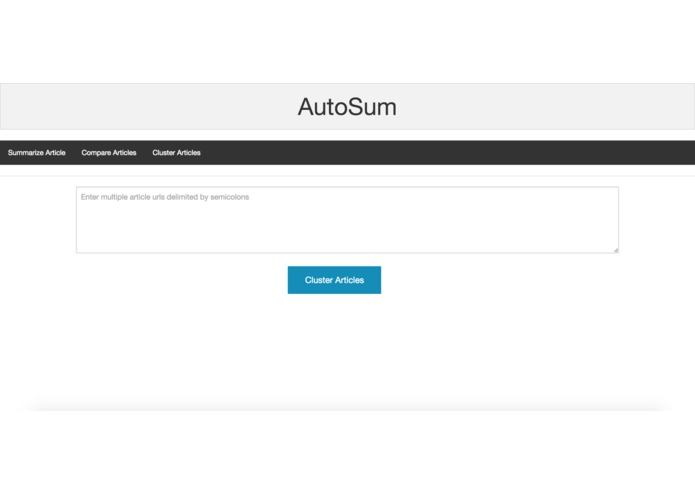Screen dimensions: 695x494
Task: Click the blue Cluster Articles button
Action: coord(334,280)
